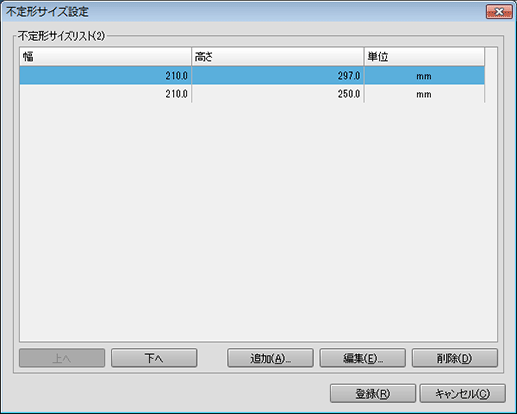Click the 下へ move down button
Screen dimensions: 517x414
[x=154, y=358]
